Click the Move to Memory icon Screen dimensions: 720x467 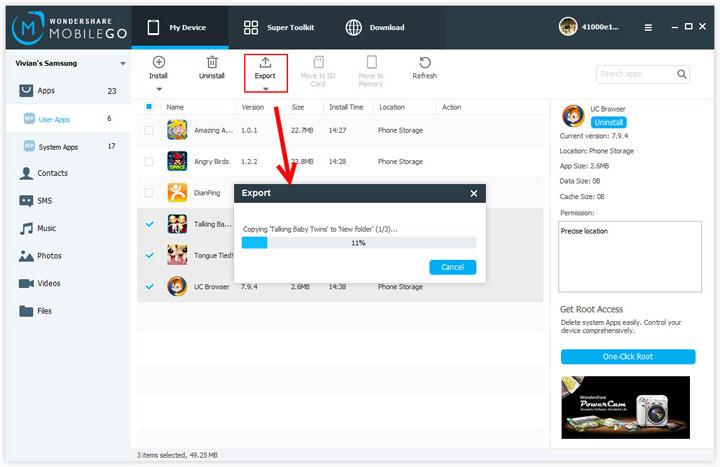pos(371,62)
